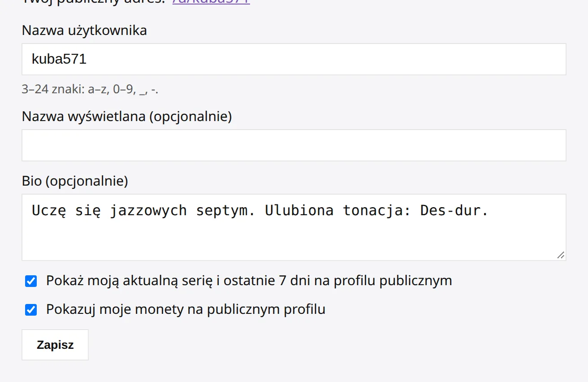Click the hint text "3–24 znaki: a–z, 0–9, _, -."
Viewport: 588px width, 382px height.
(90, 90)
